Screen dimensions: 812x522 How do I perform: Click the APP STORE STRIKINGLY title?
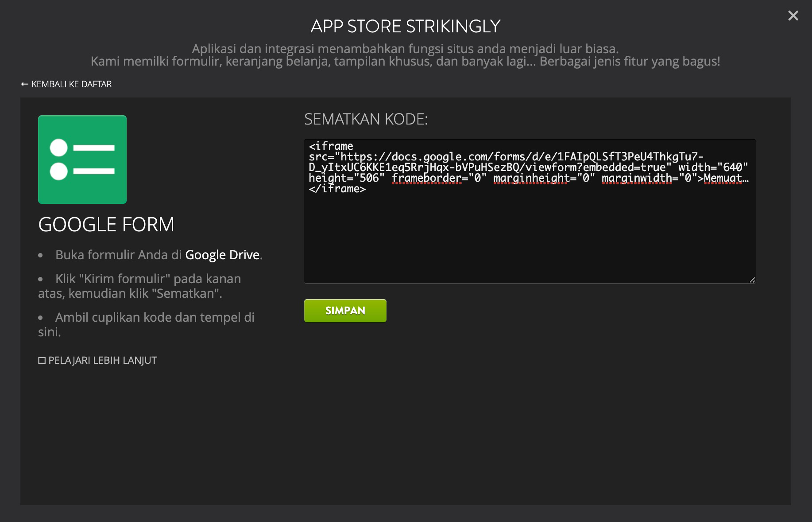coord(406,27)
